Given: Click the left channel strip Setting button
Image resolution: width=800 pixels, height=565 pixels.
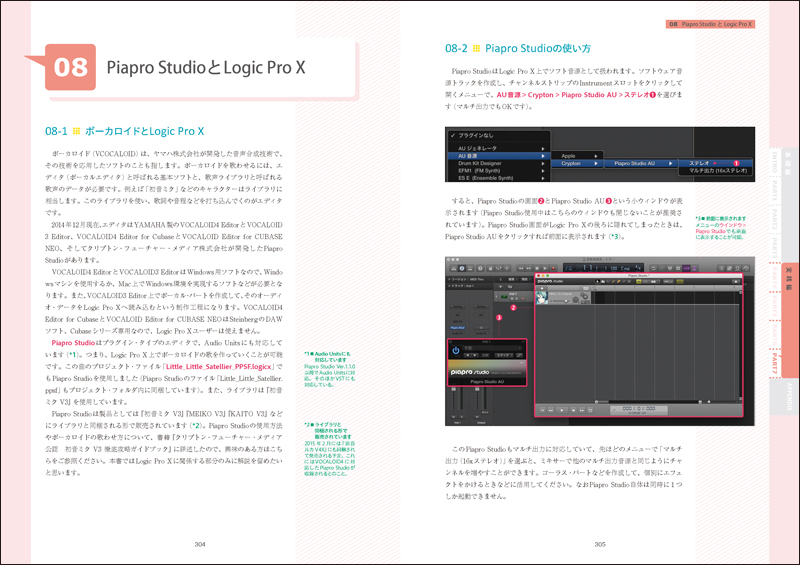Looking at the screenshot, I should point(458,307).
